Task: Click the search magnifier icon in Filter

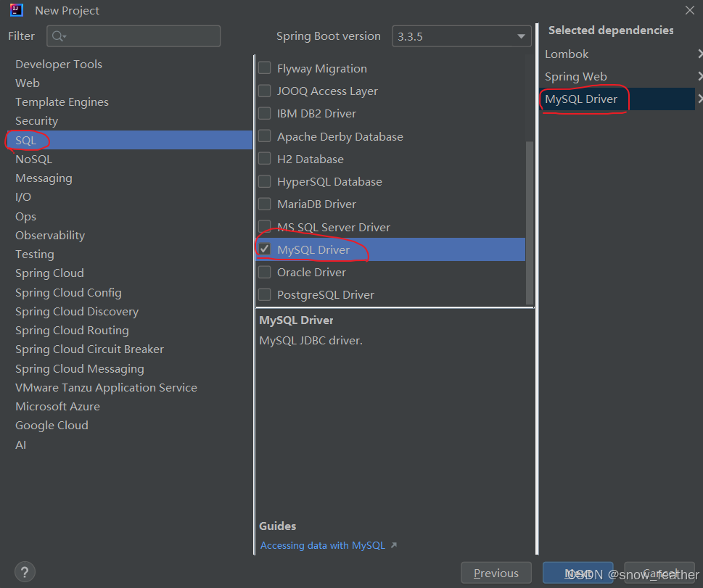Action: 58,36
